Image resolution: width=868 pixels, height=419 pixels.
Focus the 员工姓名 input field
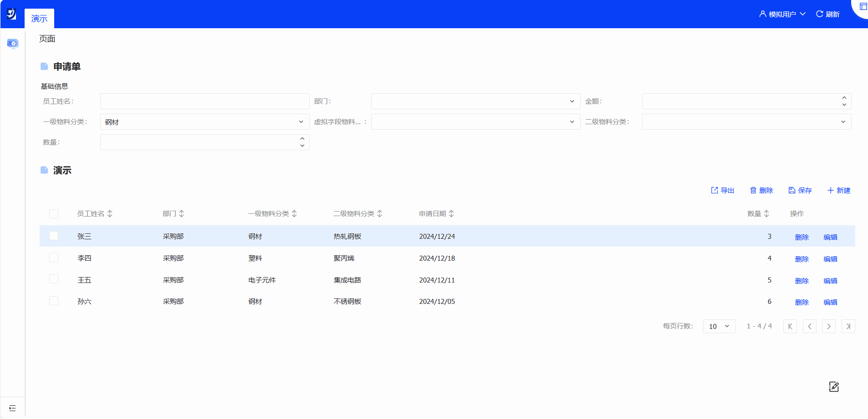tap(204, 101)
